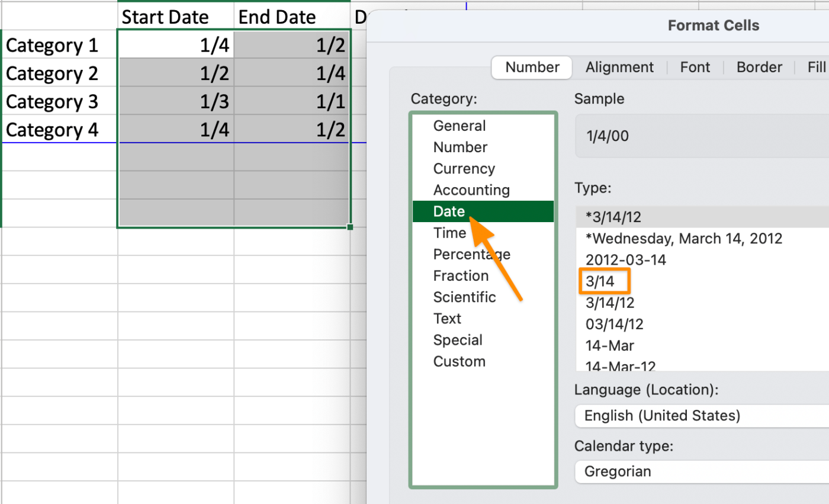Choose the 3/14 date type
829x504 pixels.
(x=702, y=281)
